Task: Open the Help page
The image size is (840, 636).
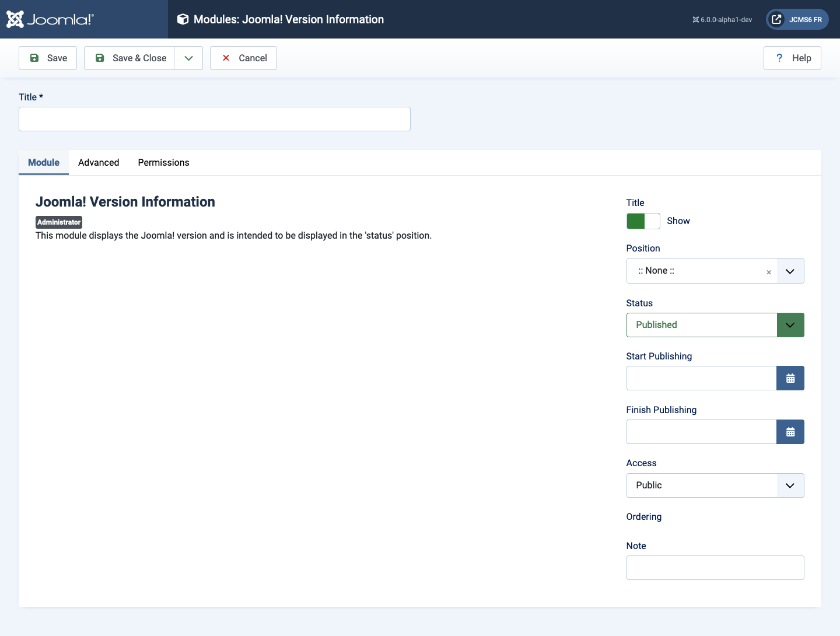Action: click(792, 58)
